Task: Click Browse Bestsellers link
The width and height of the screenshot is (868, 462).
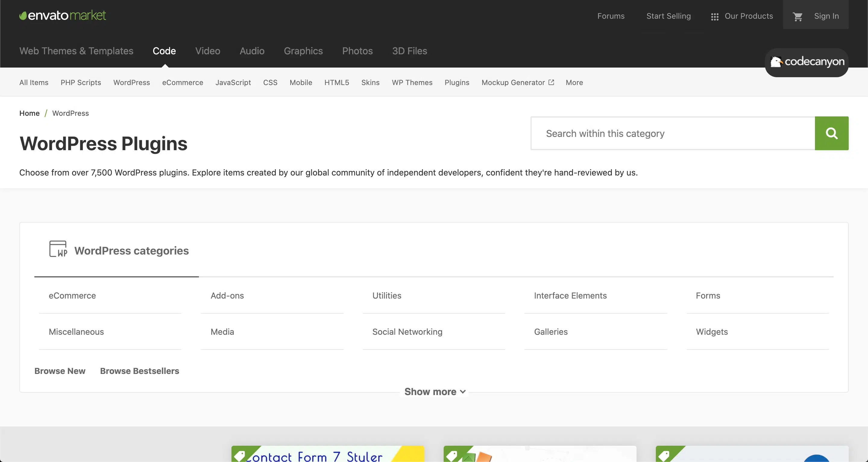Action: [x=140, y=371]
